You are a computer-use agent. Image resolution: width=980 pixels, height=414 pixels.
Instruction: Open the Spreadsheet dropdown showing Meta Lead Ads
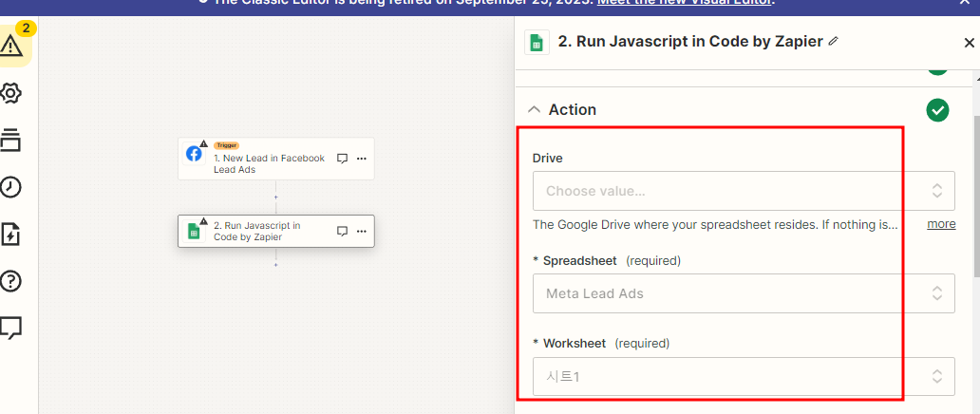[x=744, y=293]
